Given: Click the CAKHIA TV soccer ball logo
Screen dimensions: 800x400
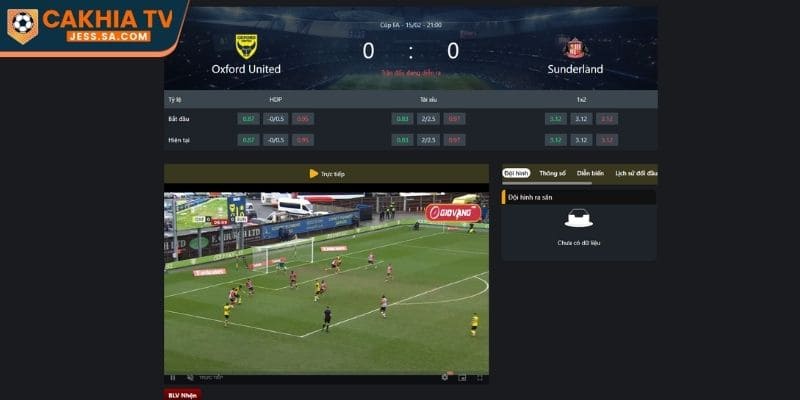Looking at the screenshot, I should point(23,26).
